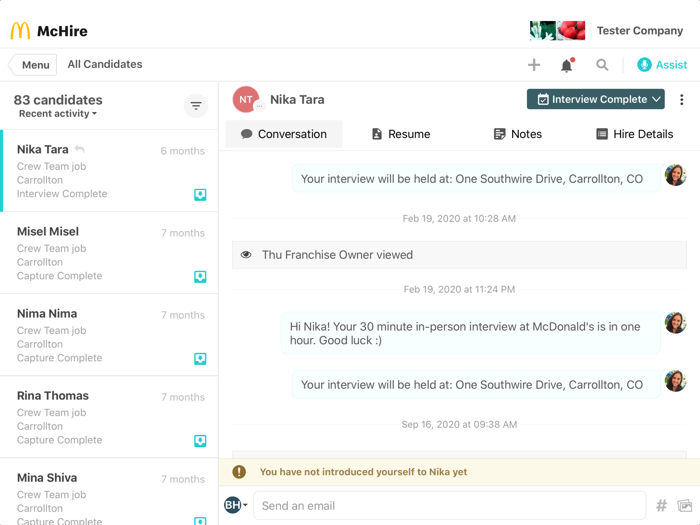
Task: Click the Feb 19, 2020 at 11:24 PM timestamp
Action: coord(459,290)
